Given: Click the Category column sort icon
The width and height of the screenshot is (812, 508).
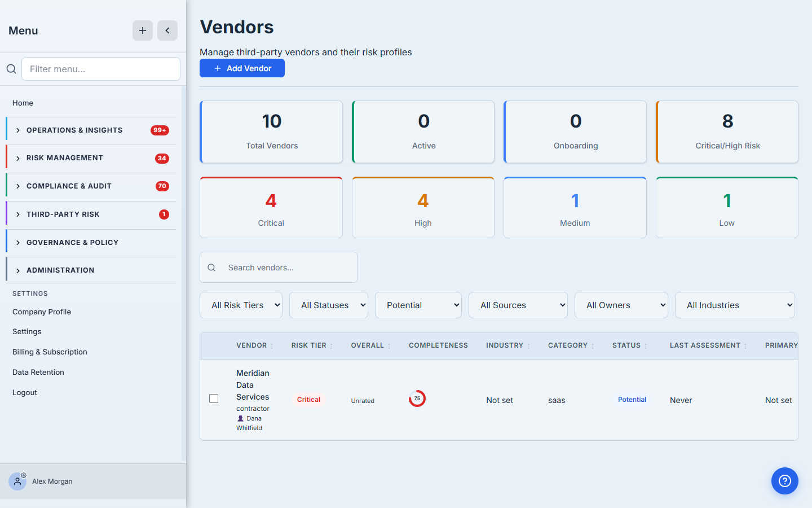Looking at the screenshot, I should (593, 346).
